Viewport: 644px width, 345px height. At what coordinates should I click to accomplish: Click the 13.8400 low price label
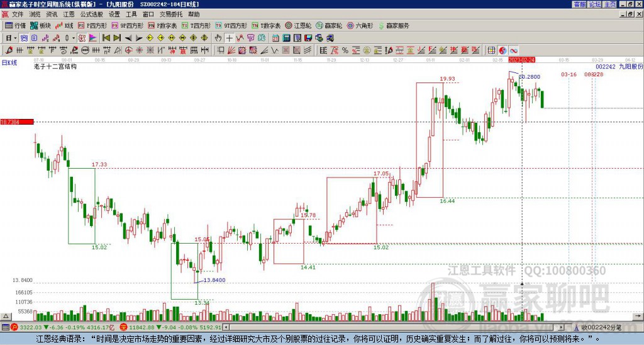[x=214, y=280]
